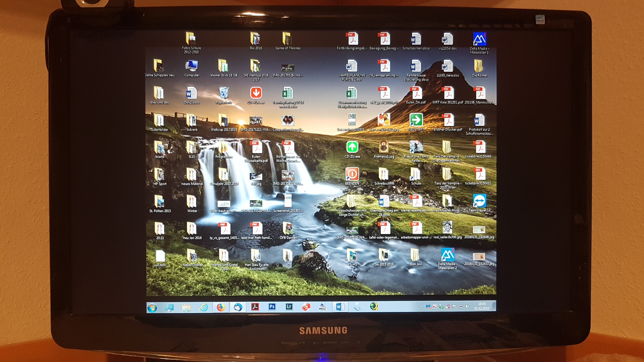Click the taskbar clock and date
Screen dimensions: 644x362
point(481,306)
